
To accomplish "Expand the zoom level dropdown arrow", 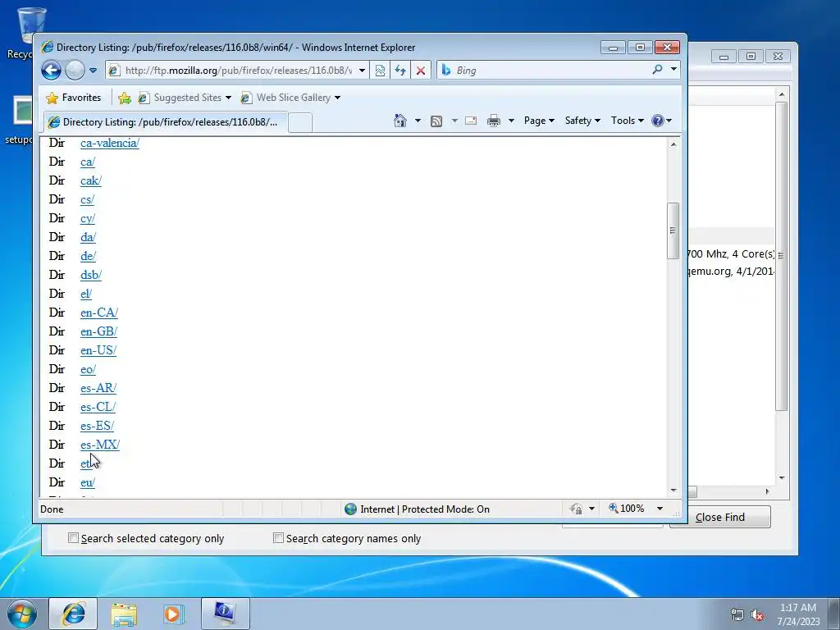I will 660,509.
